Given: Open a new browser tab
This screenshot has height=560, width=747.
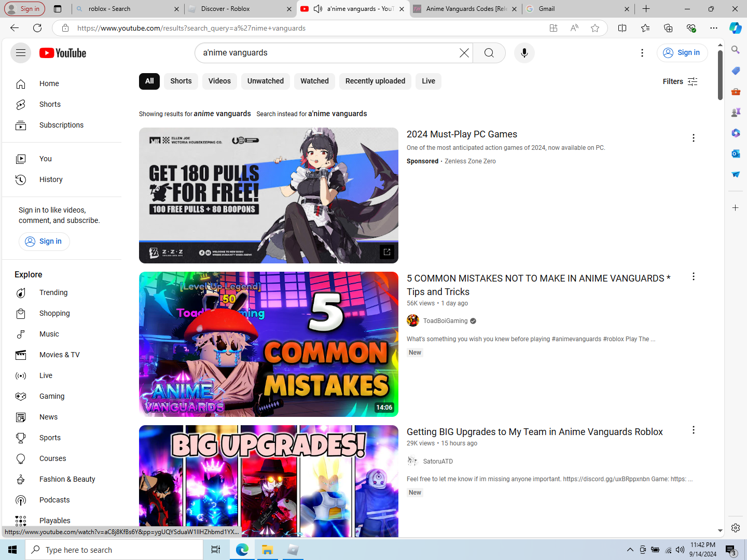Looking at the screenshot, I should click(x=646, y=9).
